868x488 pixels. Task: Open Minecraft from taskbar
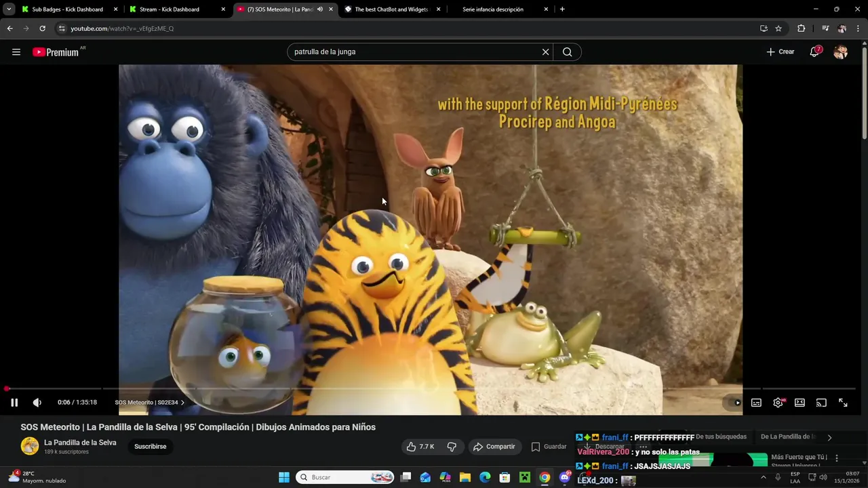(524, 477)
